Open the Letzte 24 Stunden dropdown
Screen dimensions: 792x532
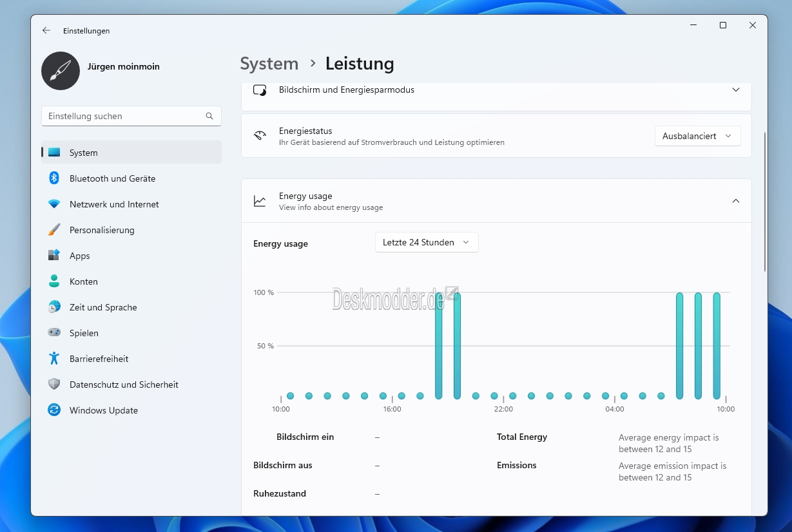pyautogui.click(x=427, y=242)
